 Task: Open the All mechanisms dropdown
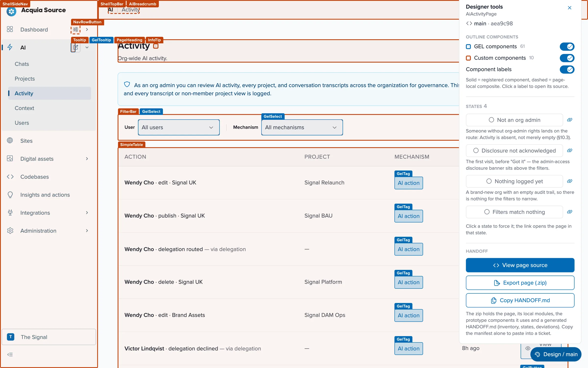pyautogui.click(x=302, y=127)
